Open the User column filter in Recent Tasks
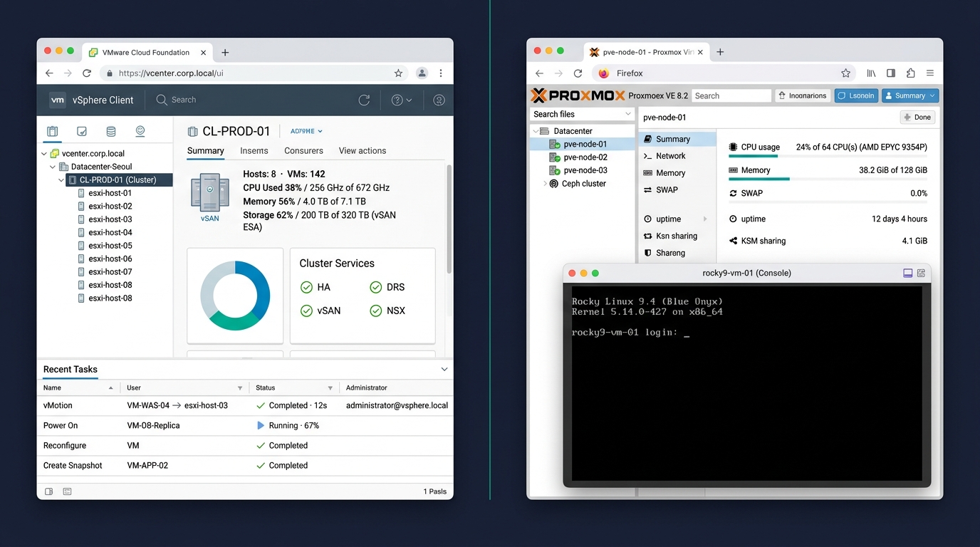This screenshot has width=980, height=547. 240,388
